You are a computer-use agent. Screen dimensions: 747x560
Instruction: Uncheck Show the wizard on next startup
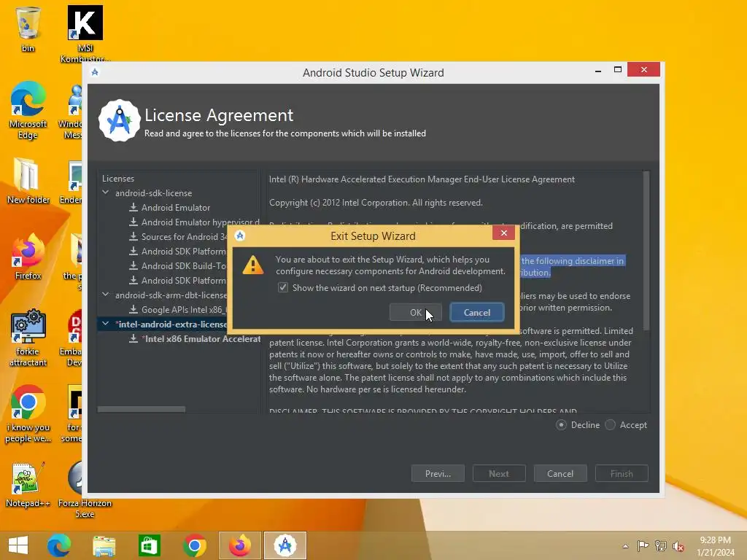coord(283,287)
